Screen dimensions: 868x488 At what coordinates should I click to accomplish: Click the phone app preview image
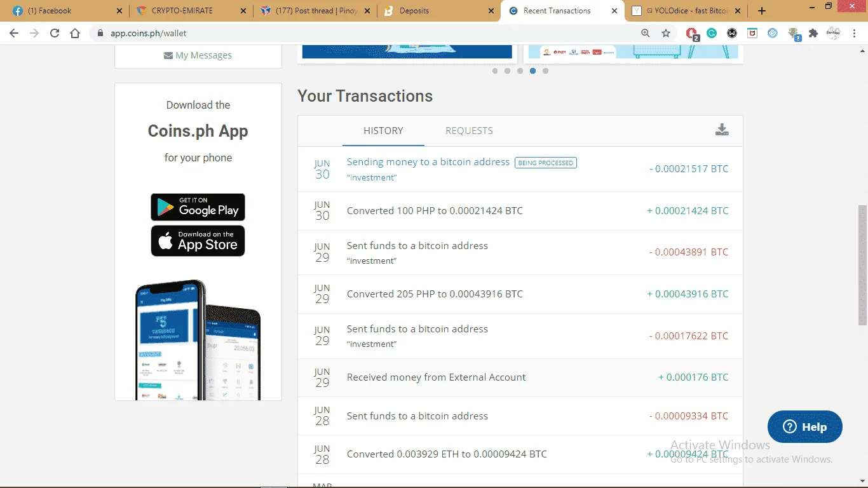tap(198, 340)
